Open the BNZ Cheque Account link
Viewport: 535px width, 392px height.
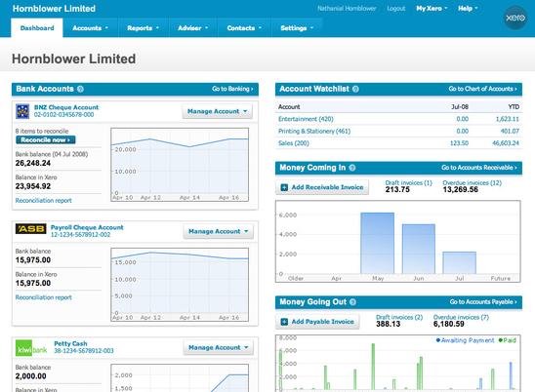point(66,107)
